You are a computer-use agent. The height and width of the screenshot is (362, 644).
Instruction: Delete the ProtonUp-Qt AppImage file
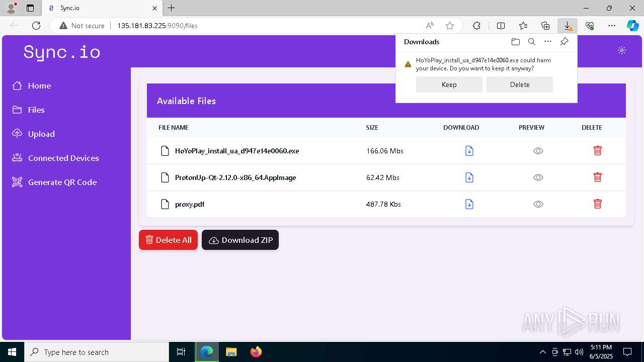click(x=598, y=177)
